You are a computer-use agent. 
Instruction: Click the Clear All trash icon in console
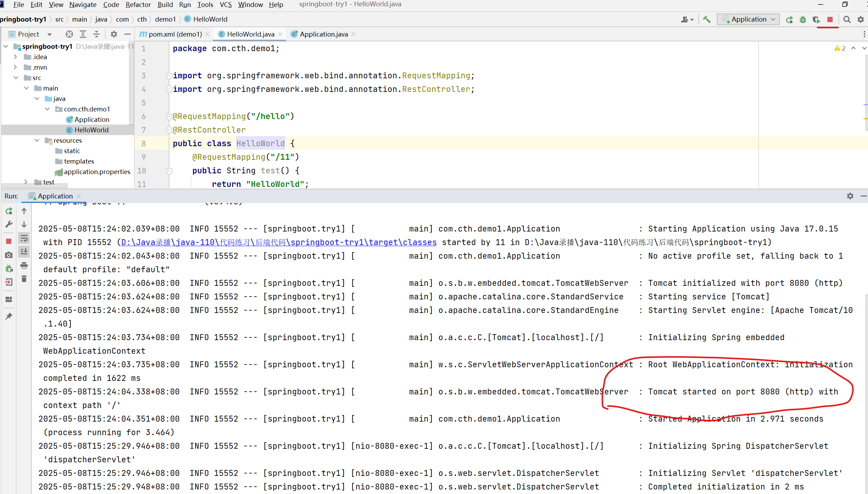click(x=24, y=279)
